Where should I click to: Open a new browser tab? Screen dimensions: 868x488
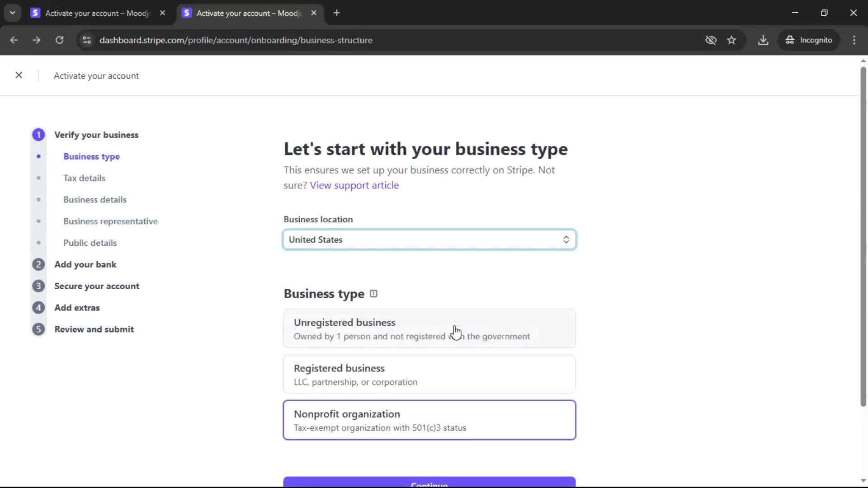pyautogui.click(x=336, y=13)
